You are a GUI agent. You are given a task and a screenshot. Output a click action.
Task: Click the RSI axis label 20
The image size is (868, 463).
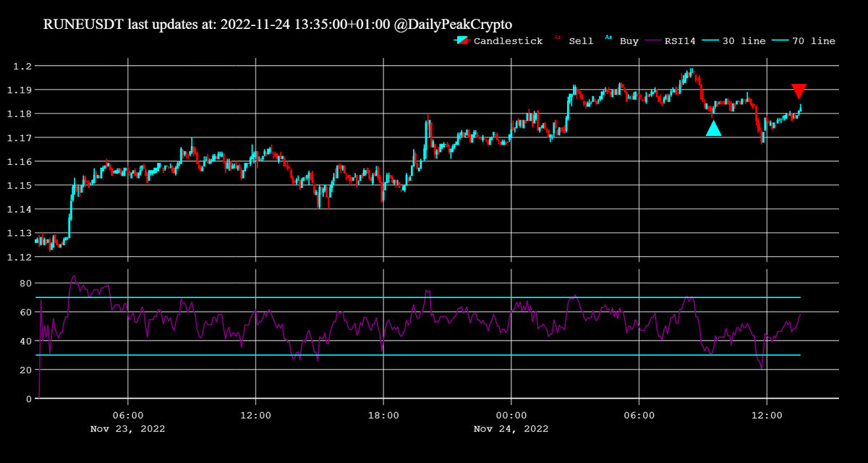click(x=25, y=370)
